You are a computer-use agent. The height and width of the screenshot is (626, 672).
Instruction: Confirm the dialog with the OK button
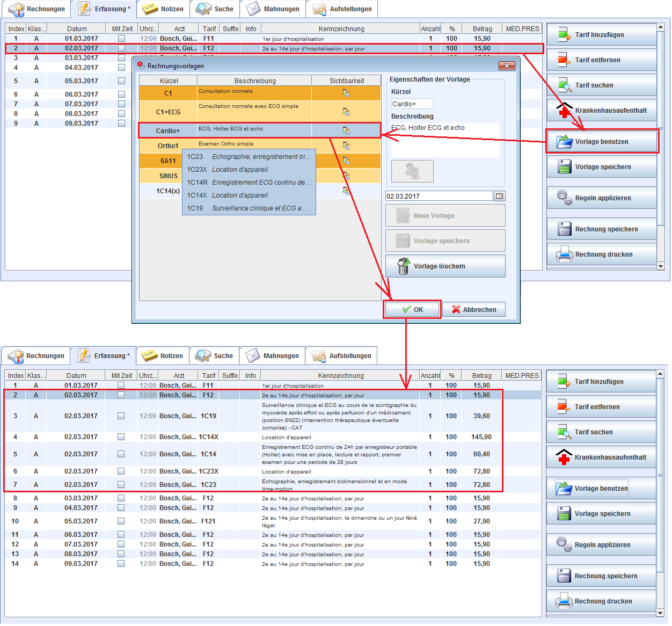coord(412,310)
